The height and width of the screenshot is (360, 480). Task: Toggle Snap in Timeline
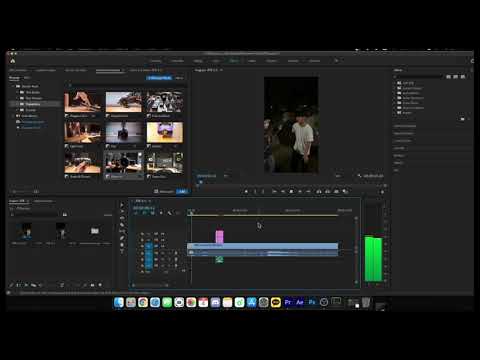[145, 213]
